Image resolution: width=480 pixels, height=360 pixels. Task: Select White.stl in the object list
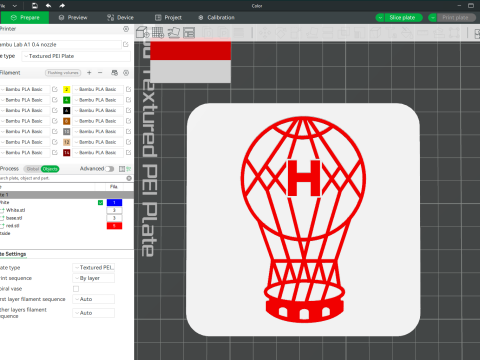(x=15, y=210)
